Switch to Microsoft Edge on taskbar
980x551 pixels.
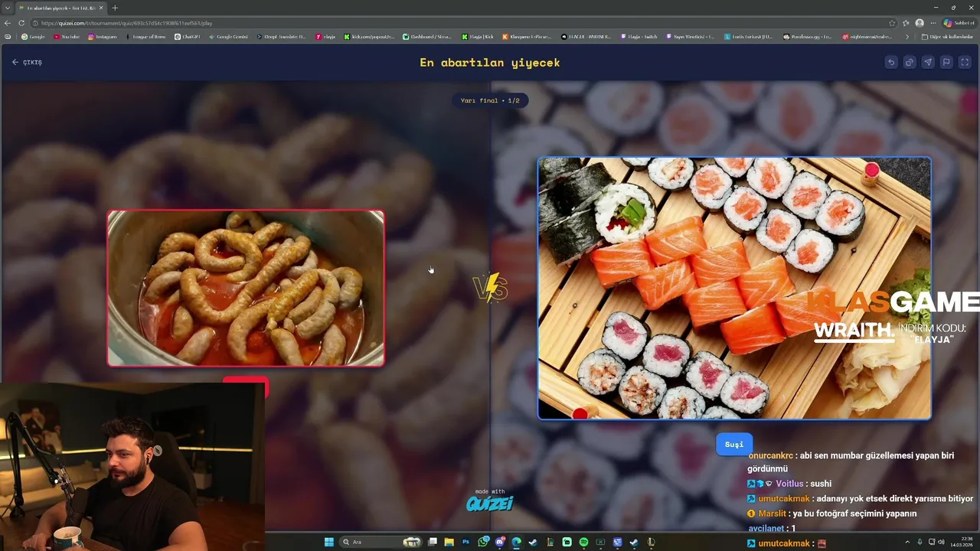click(516, 542)
